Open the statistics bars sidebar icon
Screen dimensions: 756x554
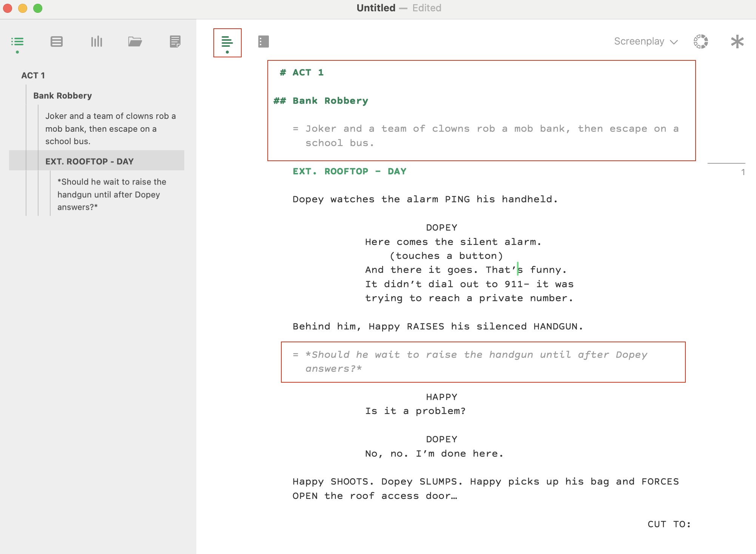pyautogui.click(x=97, y=42)
